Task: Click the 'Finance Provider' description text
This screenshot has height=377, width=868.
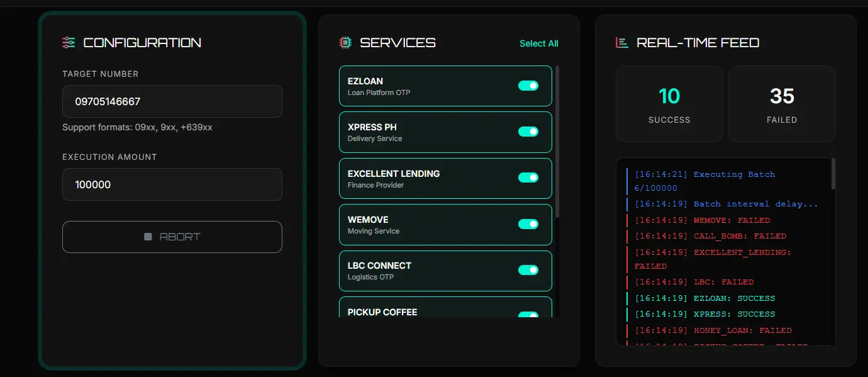Action: coord(376,185)
